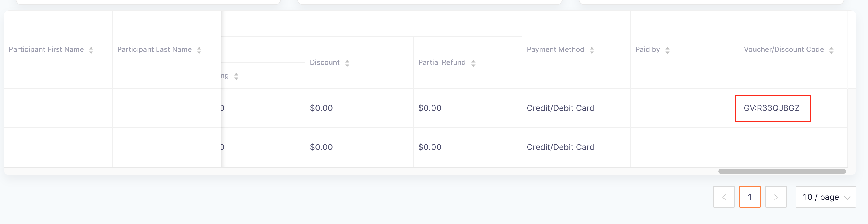Image resolution: width=868 pixels, height=224 pixels.
Task: Select page 1 in pagination
Action: pyautogui.click(x=750, y=197)
